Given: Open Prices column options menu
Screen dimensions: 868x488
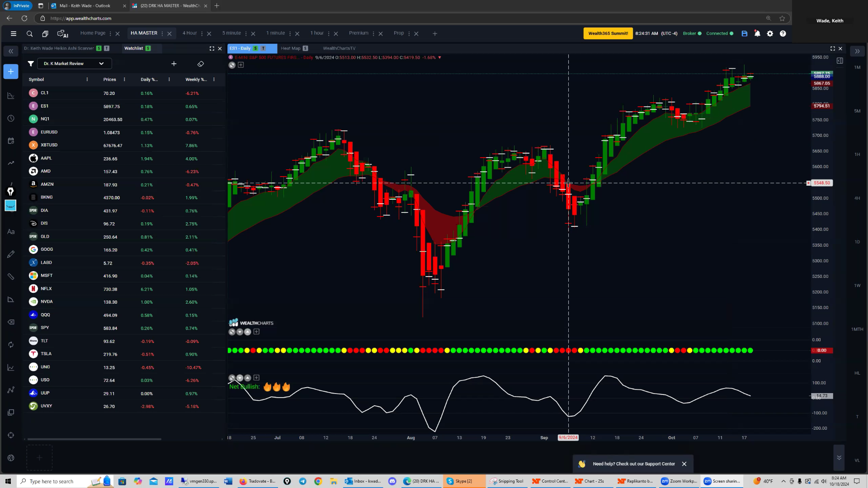Looking at the screenshot, I should 124,80.
